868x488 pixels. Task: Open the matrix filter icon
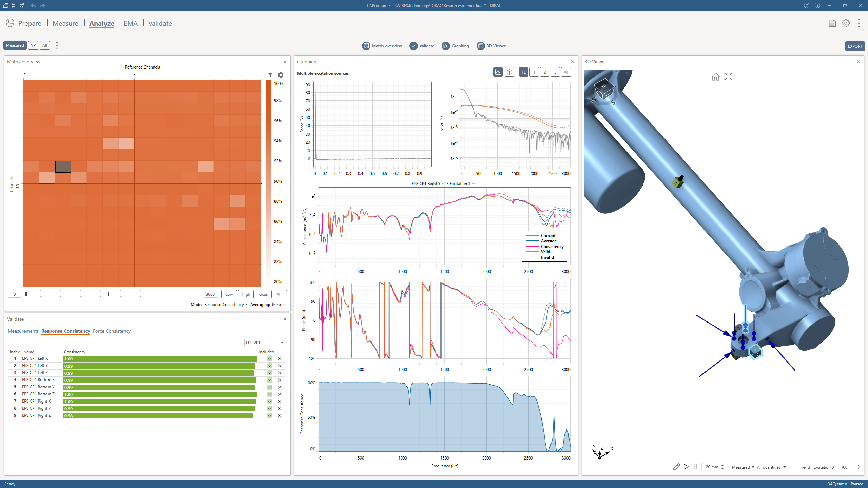tap(270, 75)
